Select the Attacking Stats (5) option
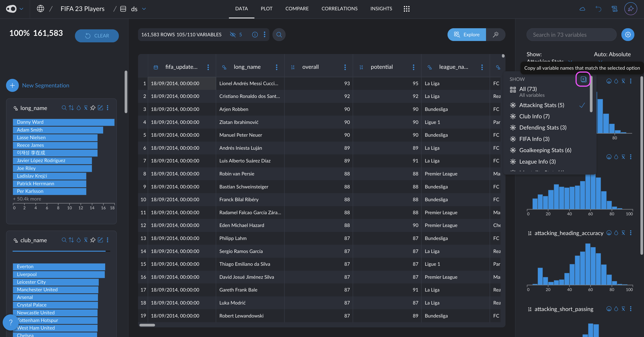 coord(548,105)
